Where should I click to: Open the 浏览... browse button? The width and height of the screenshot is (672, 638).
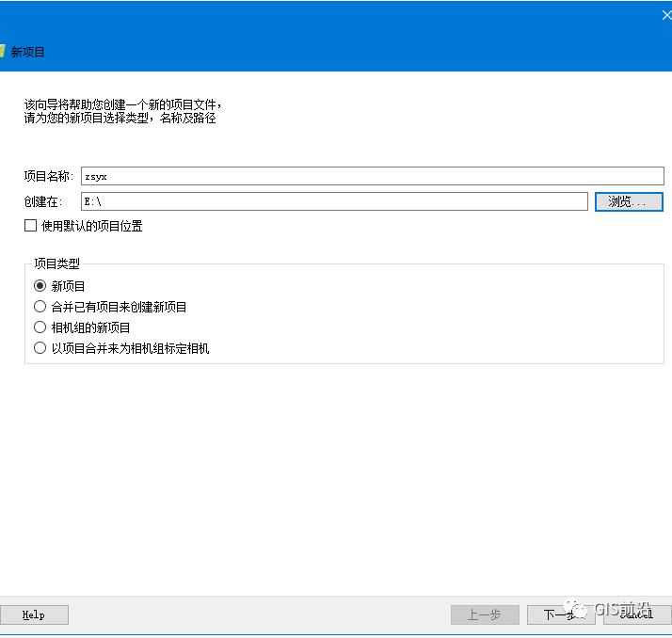click(629, 201)
